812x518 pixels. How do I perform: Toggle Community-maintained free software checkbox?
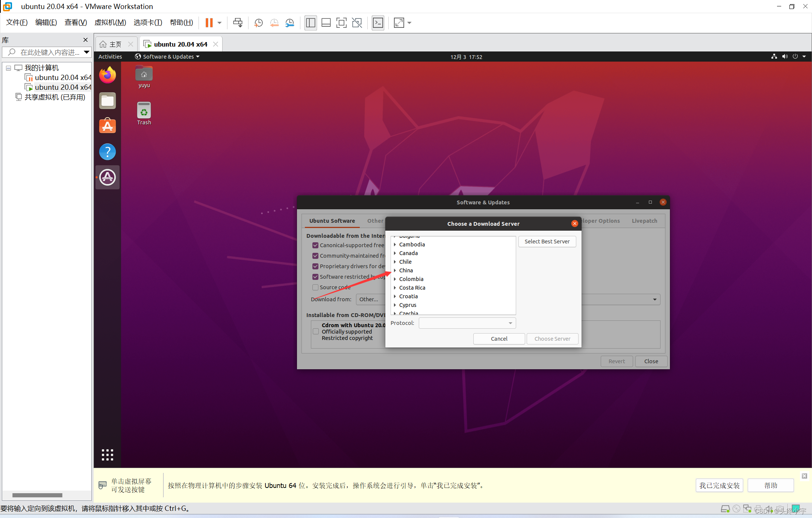pyautogui.click(x=315, y=256)
